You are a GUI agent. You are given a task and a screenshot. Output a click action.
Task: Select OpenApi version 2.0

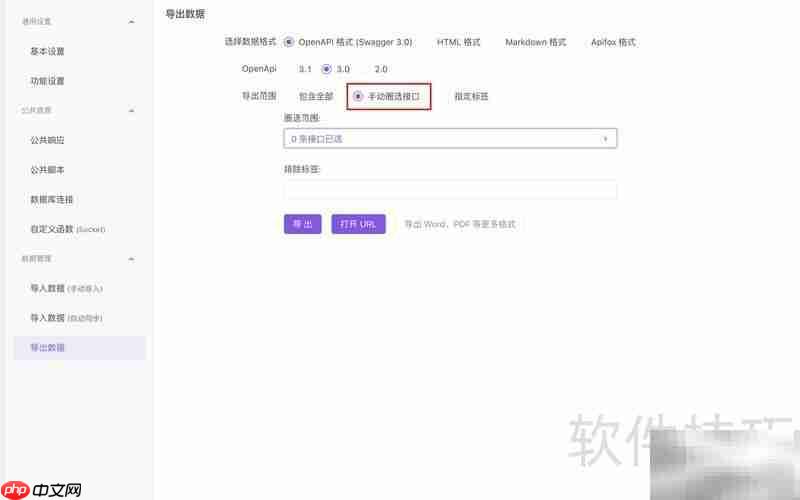(381, 69)
